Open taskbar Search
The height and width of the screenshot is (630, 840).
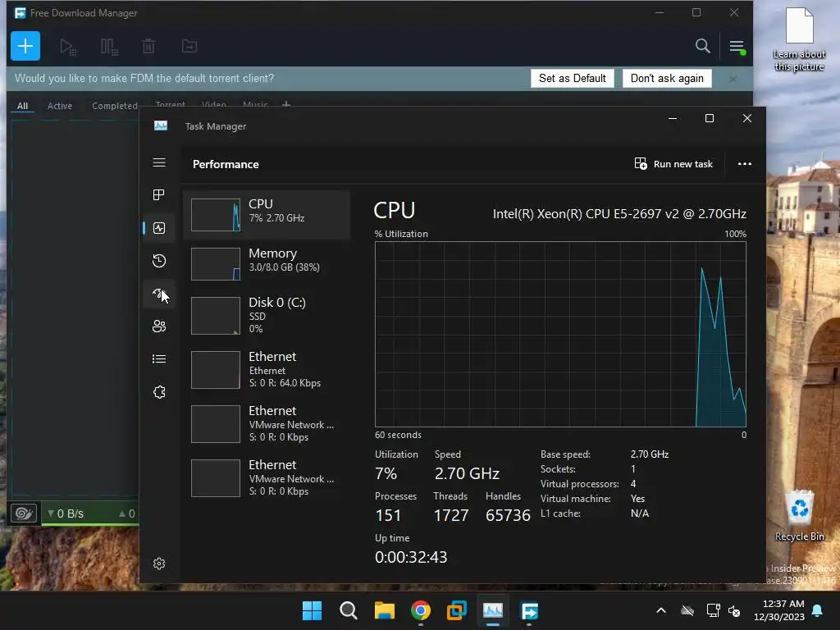(348, 610)
